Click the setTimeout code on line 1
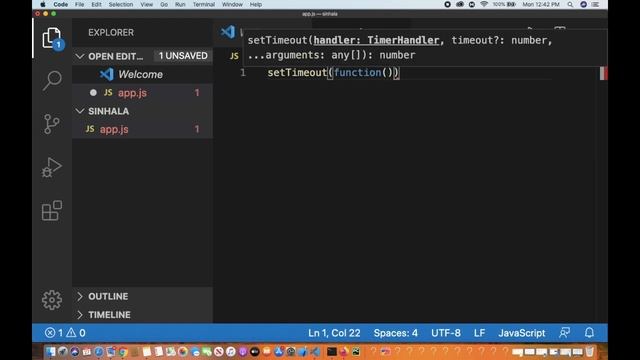Viewport: 640px width, 360px height. click(x=297, y=73)
